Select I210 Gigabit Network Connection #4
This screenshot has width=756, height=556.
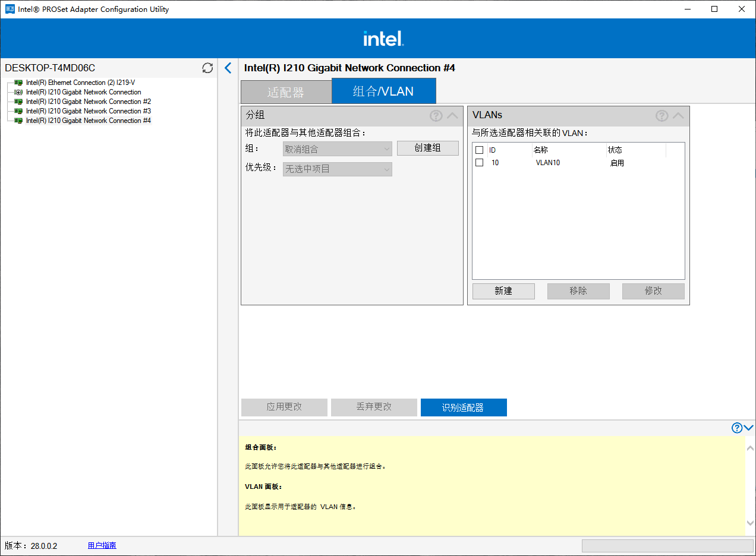(x=89, y=121)
